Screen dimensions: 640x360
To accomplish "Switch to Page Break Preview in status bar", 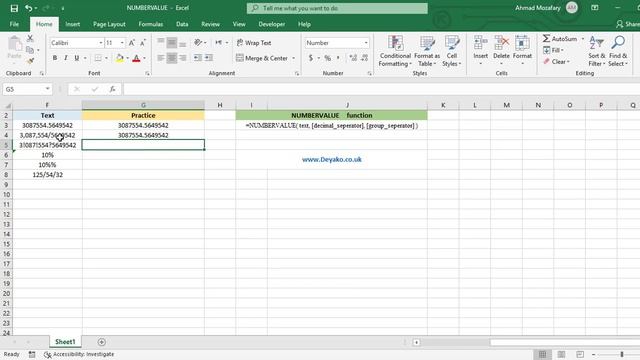I will [x=580, y=354].
